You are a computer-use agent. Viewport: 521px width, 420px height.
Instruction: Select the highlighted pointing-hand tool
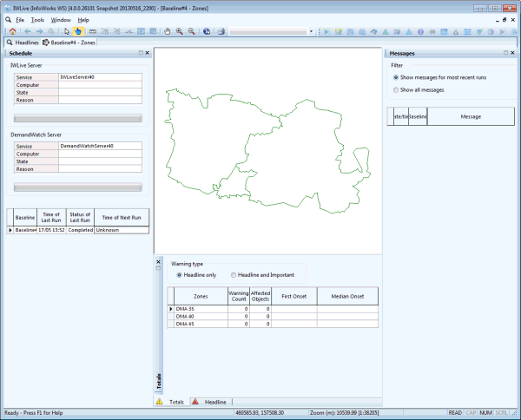tap(78, 31)
